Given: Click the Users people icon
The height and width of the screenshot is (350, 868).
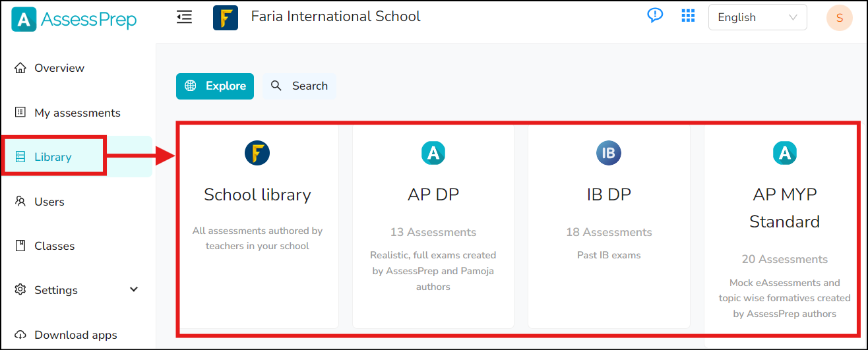Looking at the screenshot, I should (x=20, y=202).
